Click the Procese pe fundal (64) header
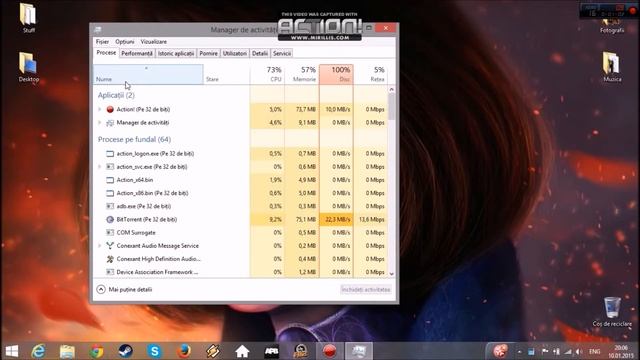This screenshot has width=640, height=360. tap(134, 139)
